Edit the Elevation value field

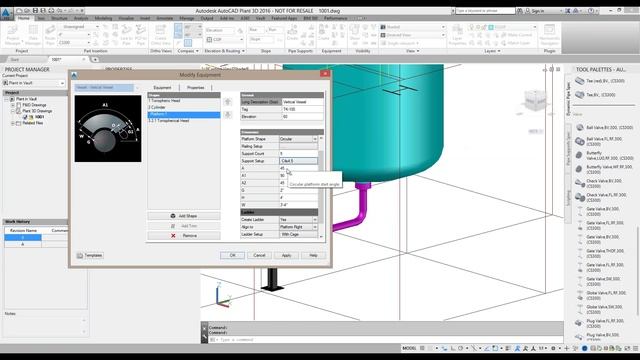pos(302,117)
